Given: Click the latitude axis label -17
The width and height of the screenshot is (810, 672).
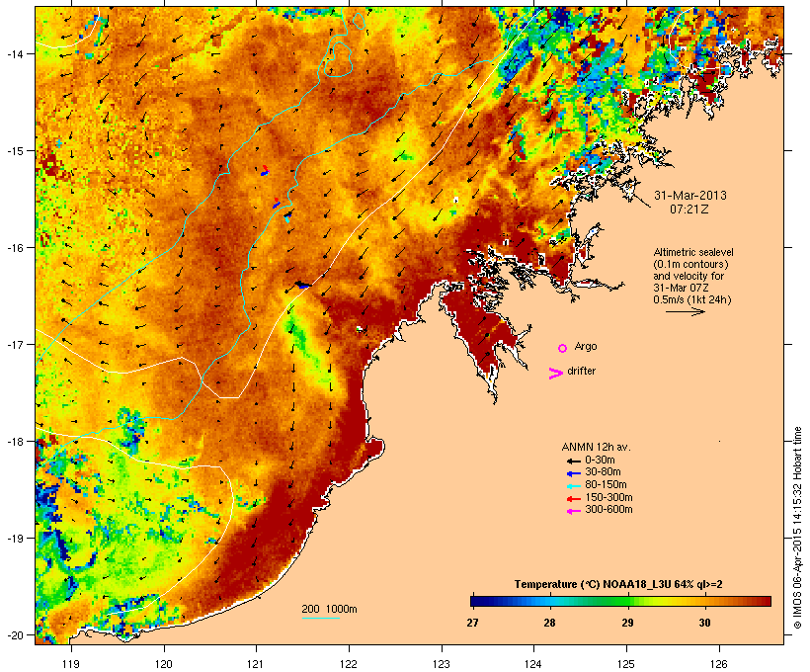Looking at the screenshot, I should (14, 345).
